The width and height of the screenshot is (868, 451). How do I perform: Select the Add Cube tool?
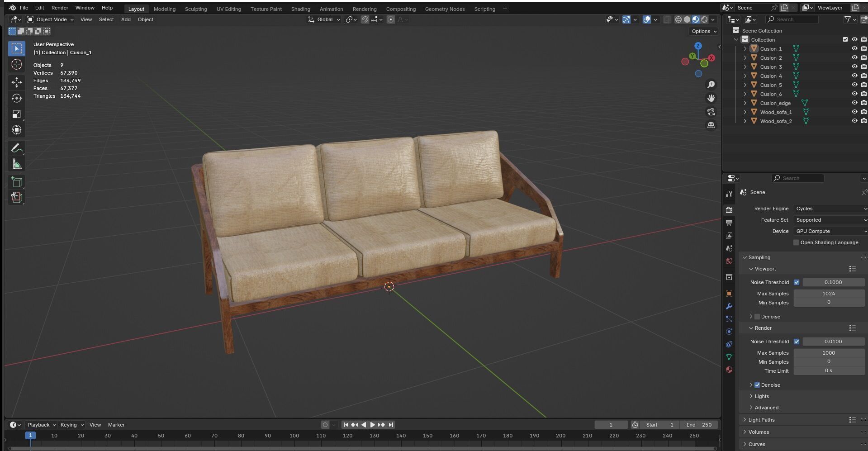pos(17,182)
